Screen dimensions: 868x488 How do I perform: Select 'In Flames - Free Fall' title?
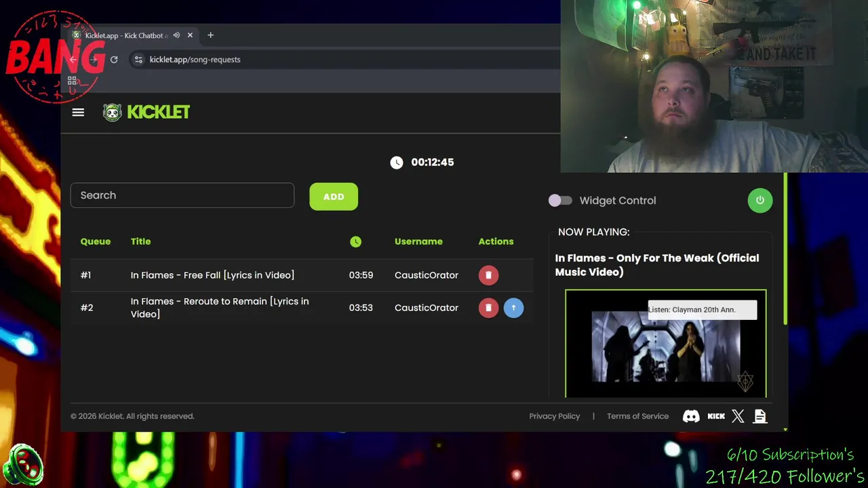click(x=212, y=275)
